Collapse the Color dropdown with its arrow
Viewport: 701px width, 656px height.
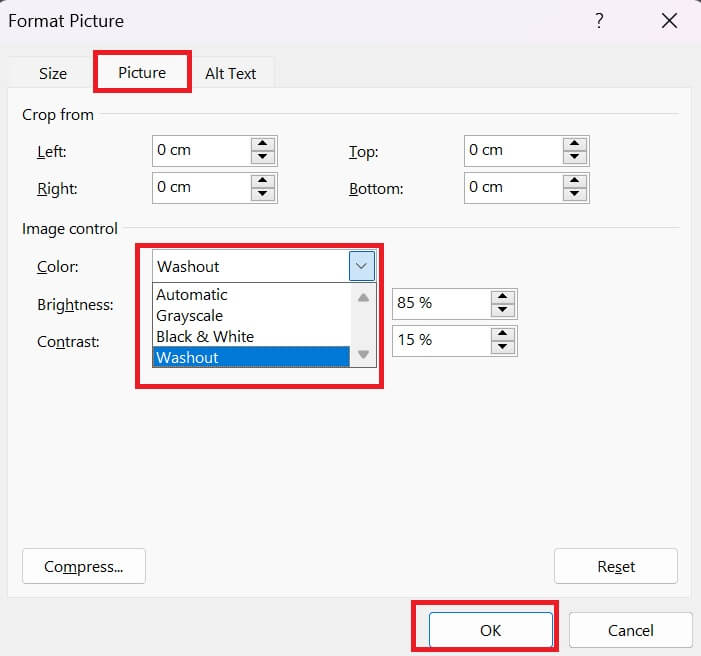click(x=362, y=266)
